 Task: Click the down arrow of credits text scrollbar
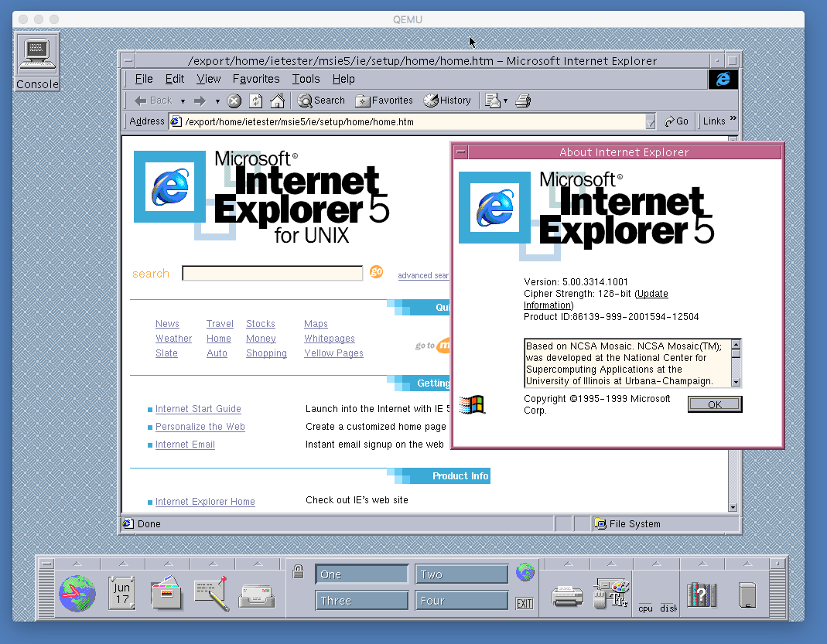coord(736,382)
